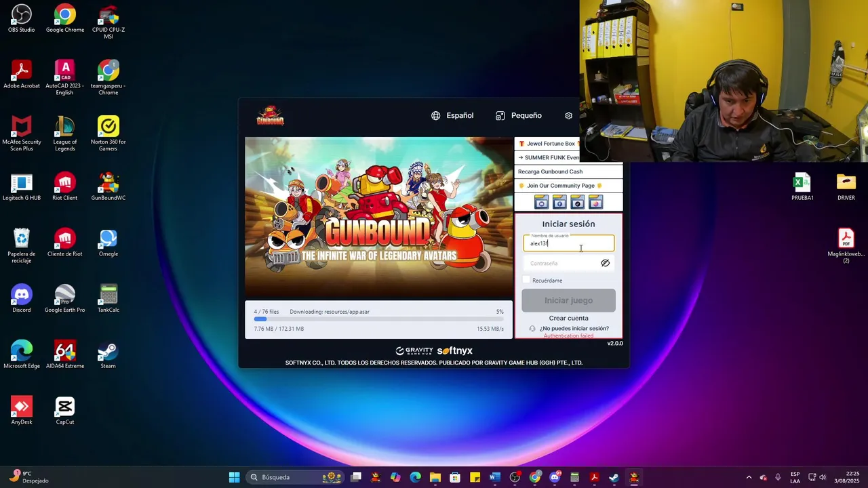Open File Explorer from taskbar
This screenshot has height=488, width=868.
(x=435, y=477)
